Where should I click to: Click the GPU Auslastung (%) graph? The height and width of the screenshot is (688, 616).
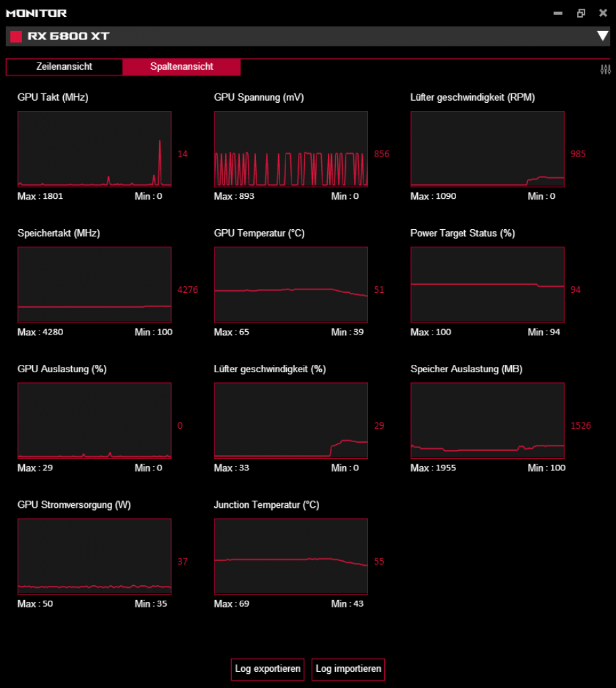94,421
